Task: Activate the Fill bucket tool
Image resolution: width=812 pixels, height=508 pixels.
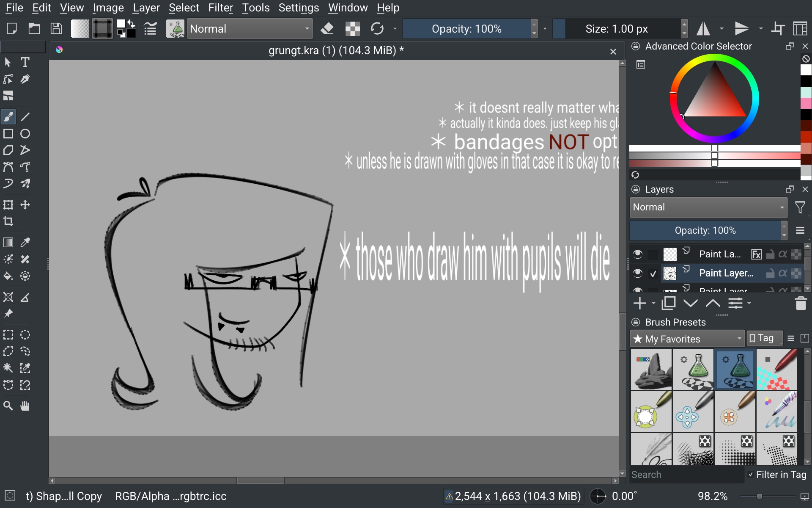Action: tap(8, 276)
